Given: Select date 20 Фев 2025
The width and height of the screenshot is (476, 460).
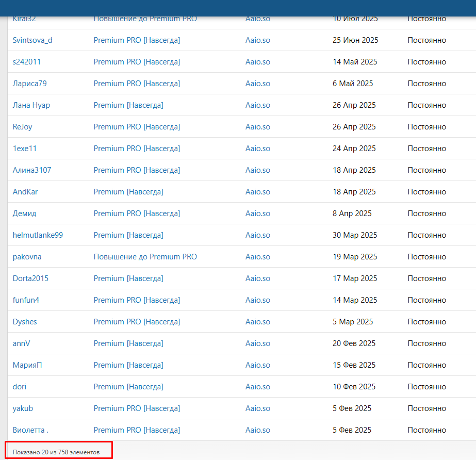Looking at the screenshot, I should [x=354, y=343].
